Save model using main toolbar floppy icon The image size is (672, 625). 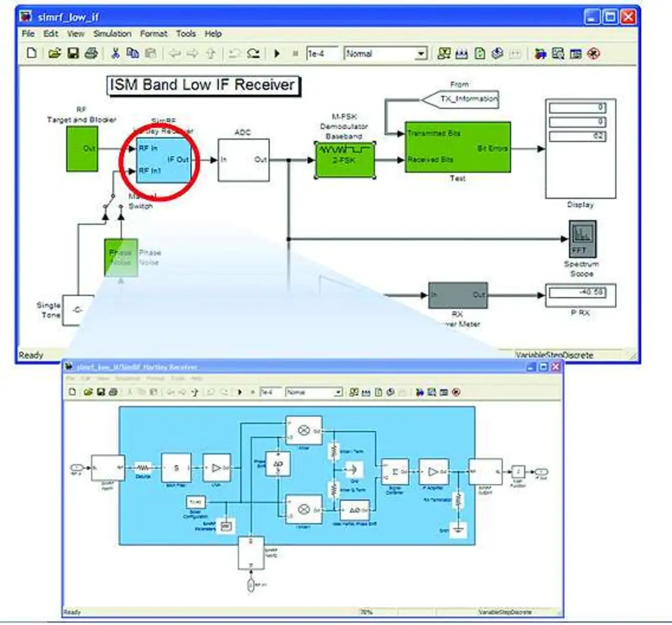pos(73,53)
